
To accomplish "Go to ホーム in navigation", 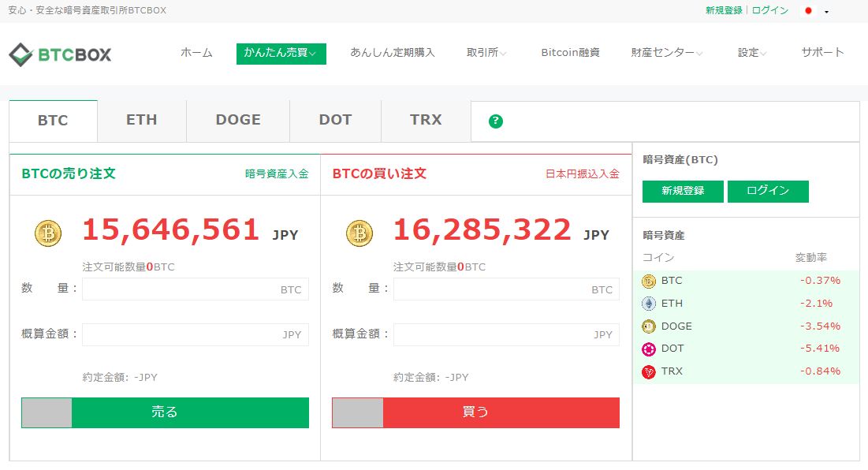I will coord(196,53).
